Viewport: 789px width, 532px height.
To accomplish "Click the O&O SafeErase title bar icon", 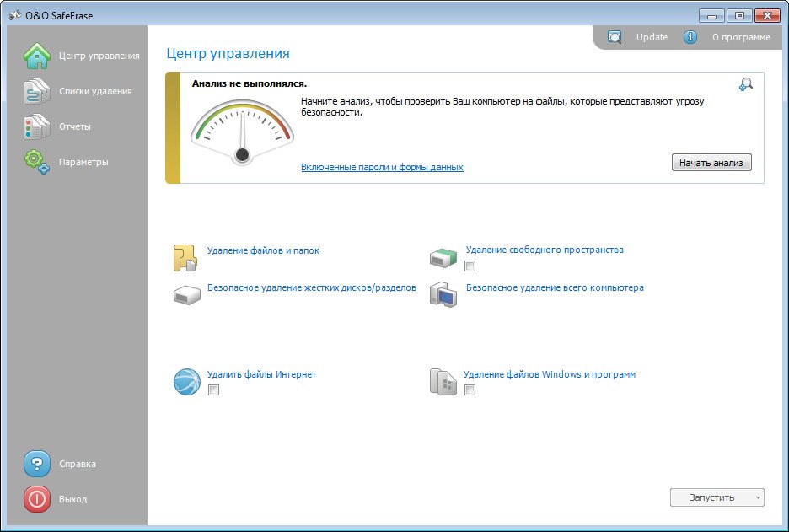I will pyautogui.click(x=14, y=16).
